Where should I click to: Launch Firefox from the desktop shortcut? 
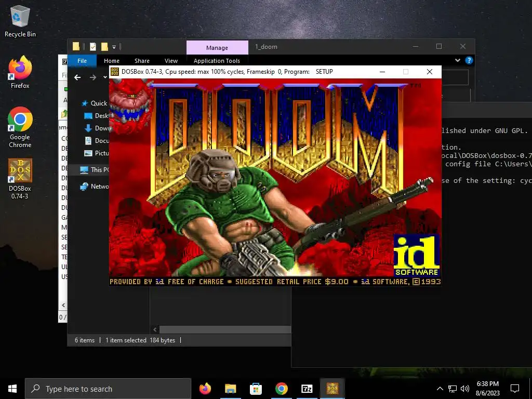[x=20, y=73]
